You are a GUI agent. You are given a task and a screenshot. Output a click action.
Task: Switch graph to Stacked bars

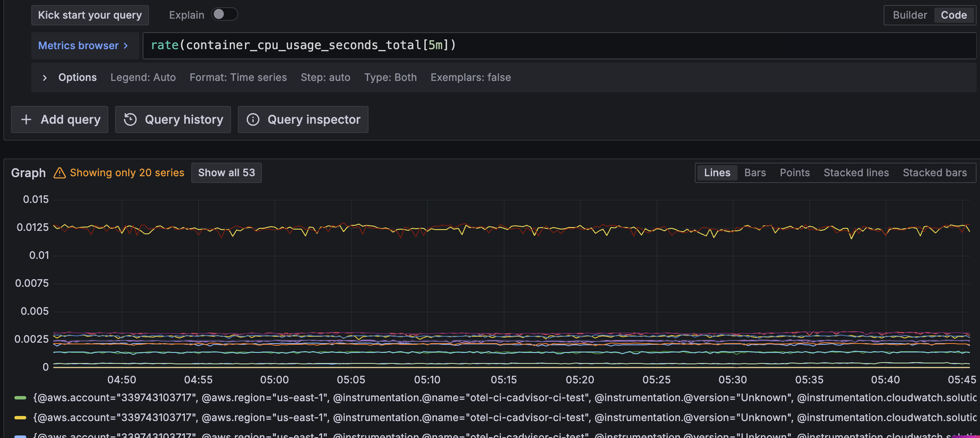tap(935, 172)
